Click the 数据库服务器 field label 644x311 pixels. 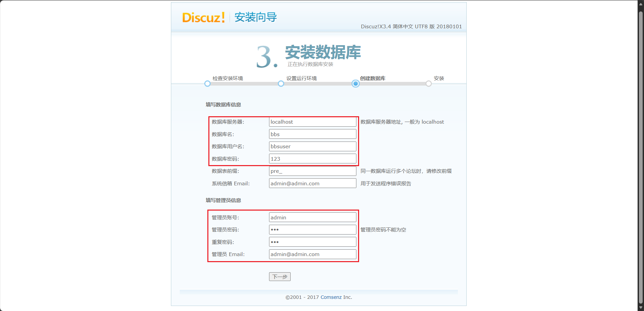[x=228, y=122]
